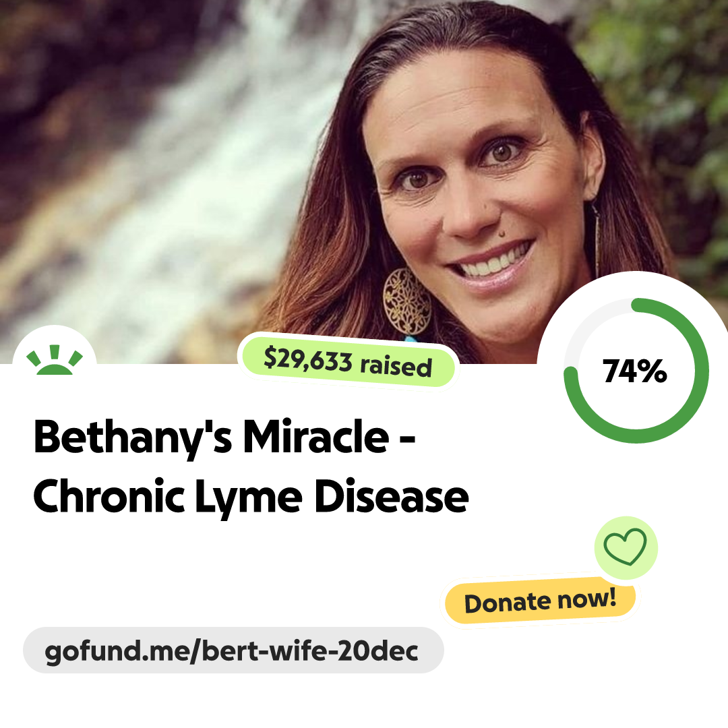Click the "Bethany's Miracle -" title line
This screenshot has width=728, height=728.
224,437
